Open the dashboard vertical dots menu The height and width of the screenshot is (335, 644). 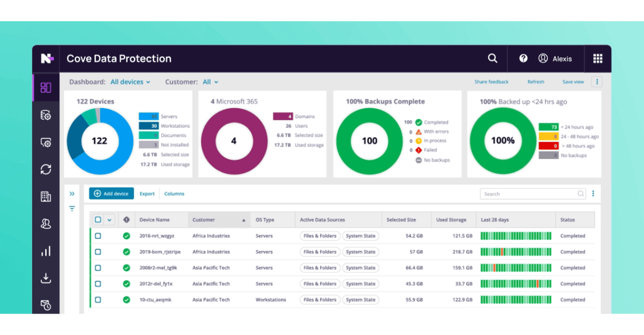pyautogui.click(x=597, y=82)
